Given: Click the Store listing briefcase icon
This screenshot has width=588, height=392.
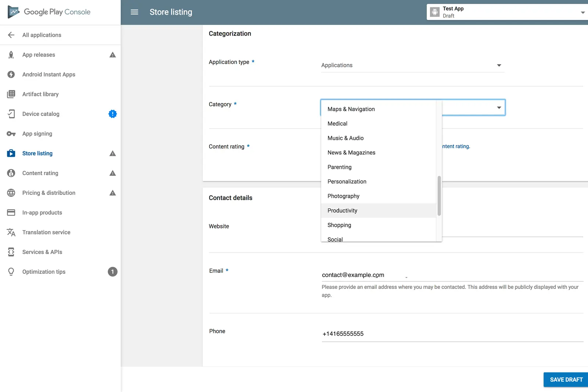Looking at the screenshot, I should 11,153.
